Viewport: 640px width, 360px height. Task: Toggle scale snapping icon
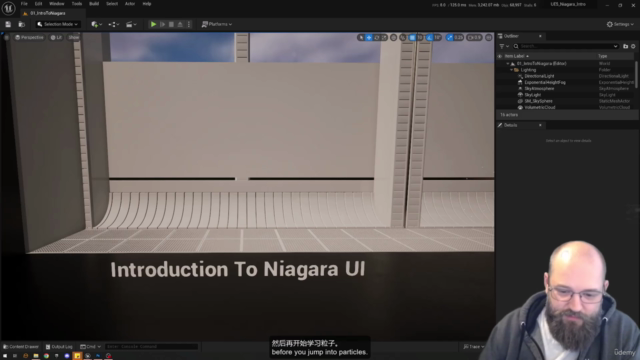(449, 38)
